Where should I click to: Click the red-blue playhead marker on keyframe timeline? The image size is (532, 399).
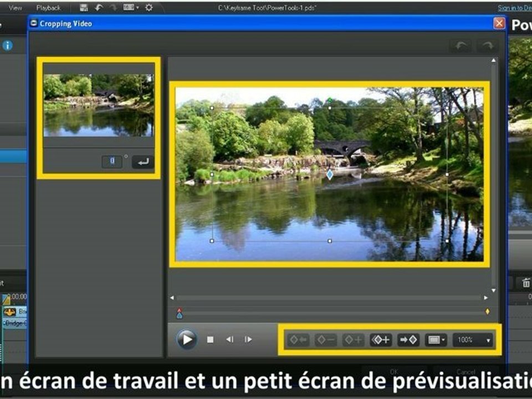[x=180, y=314]
